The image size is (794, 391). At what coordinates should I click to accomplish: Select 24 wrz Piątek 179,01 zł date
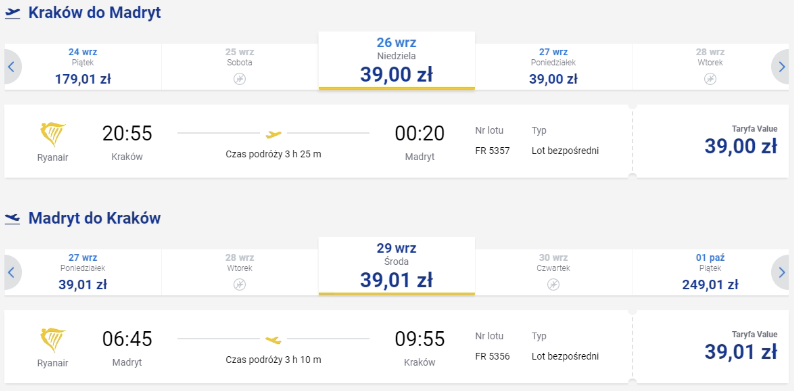point(83,67)
